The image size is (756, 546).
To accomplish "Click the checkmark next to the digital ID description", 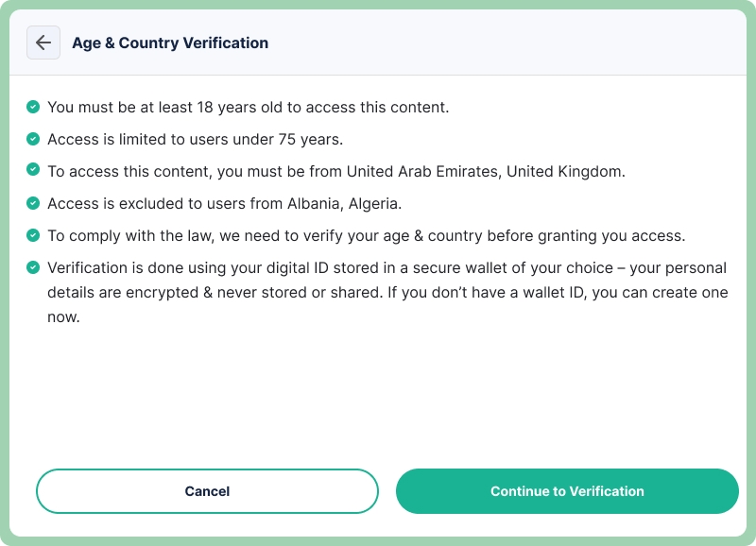I will tap(31, 267).
